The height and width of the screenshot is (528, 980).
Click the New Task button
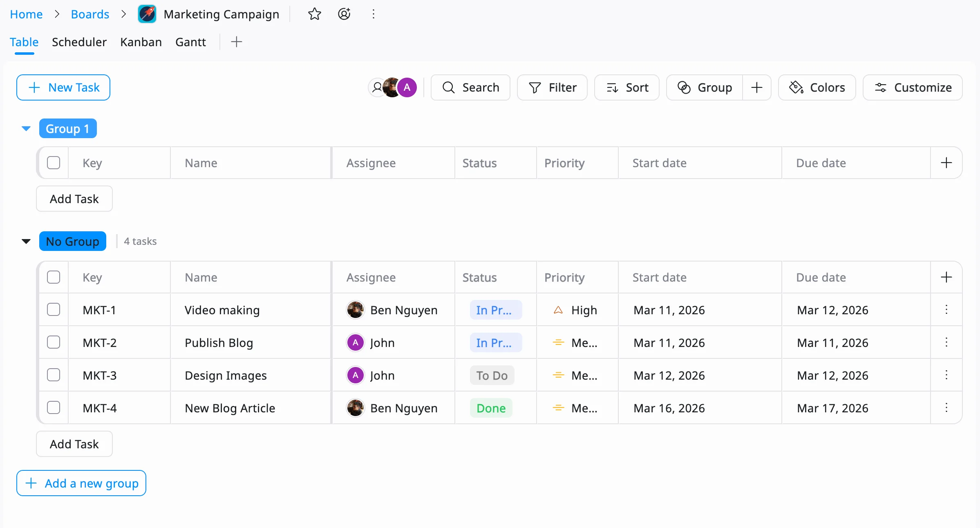coord(63,87)
